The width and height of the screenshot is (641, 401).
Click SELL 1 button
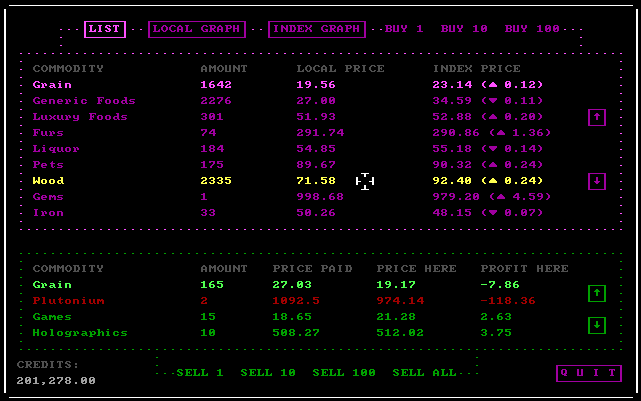coord(200,373)
